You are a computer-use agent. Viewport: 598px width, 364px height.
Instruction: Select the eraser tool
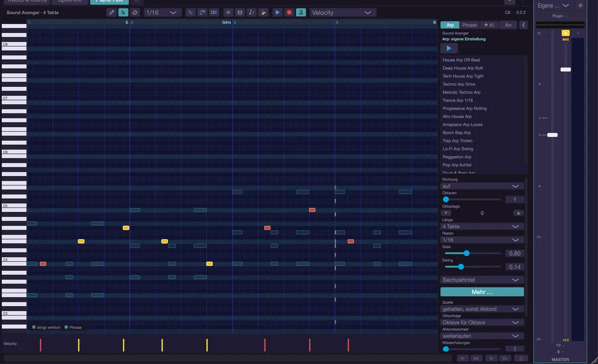coord(135,12)
